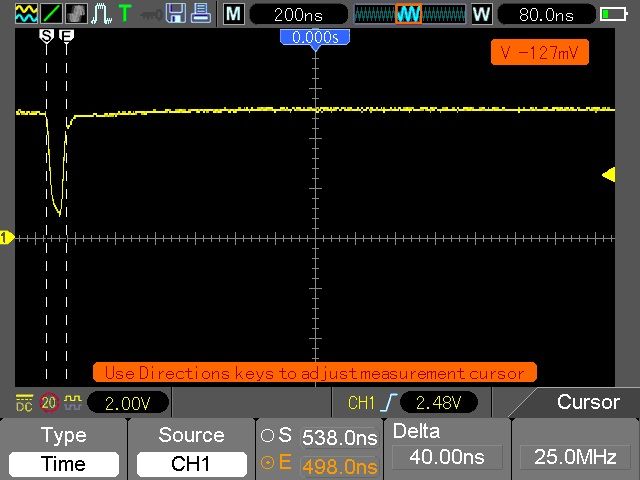Click the 0.000s trigger position marker
This screenshot has width=640, height=480.
click(x=315, y=39)
